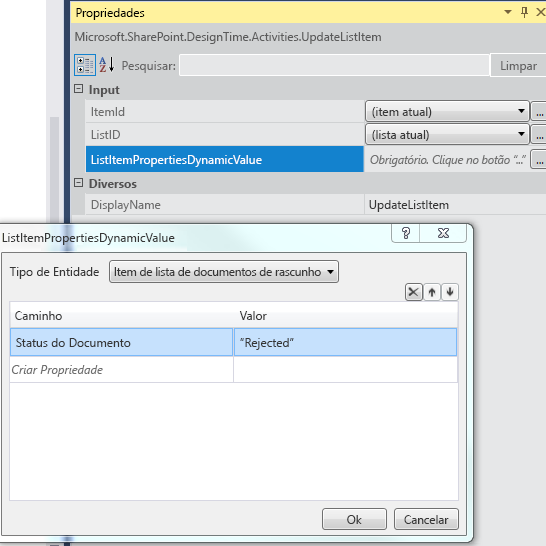Edit the UpdateListItem DisplayName value
Viewport: 546px width, 546px height.
pyautogui.click(x=455, y=205)
